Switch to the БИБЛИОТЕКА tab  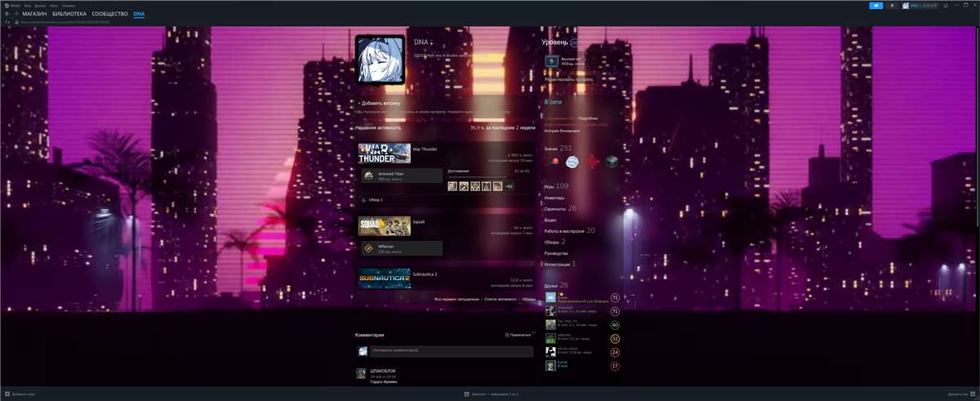69,14
